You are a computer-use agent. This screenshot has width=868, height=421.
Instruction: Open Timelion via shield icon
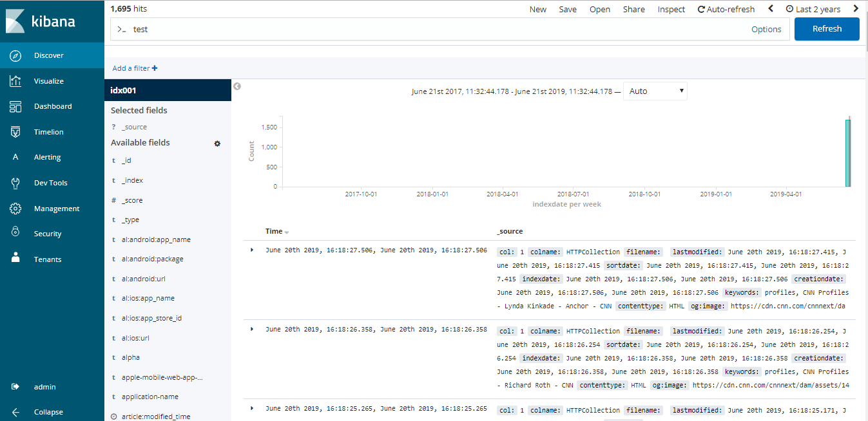point(16,132)
